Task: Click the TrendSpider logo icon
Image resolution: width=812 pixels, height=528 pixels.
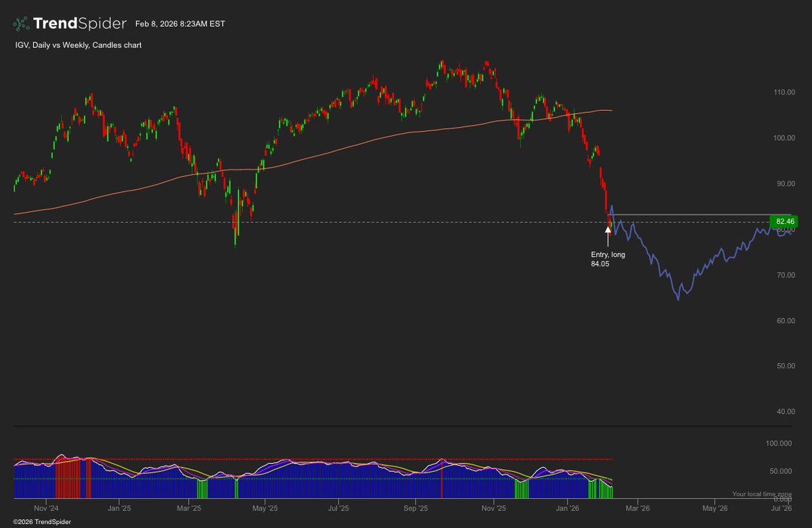Action: 21,22
